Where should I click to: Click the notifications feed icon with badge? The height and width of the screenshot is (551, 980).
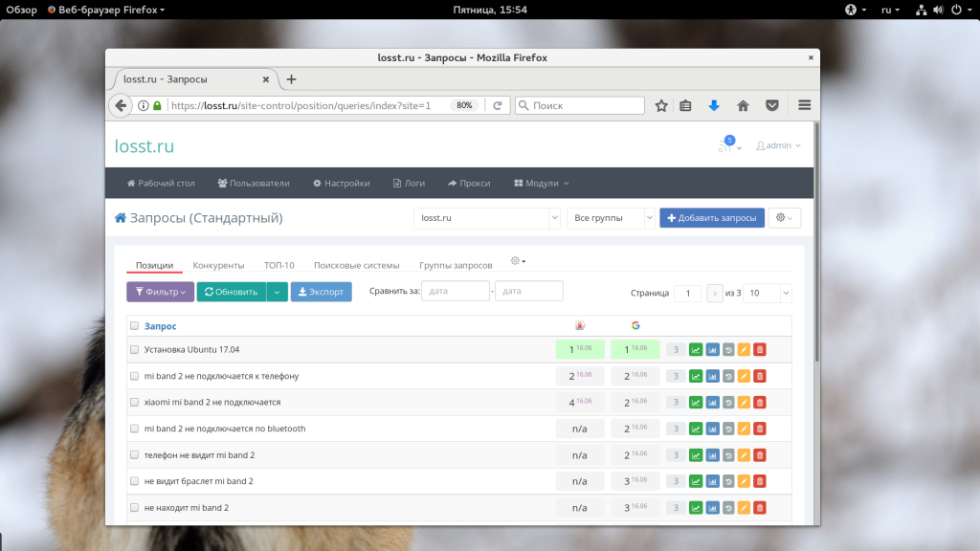725,146
